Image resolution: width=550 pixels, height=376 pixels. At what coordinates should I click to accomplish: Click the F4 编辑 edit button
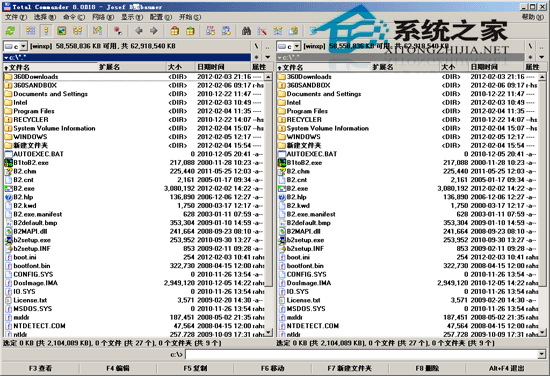click(x=118, y=368)
